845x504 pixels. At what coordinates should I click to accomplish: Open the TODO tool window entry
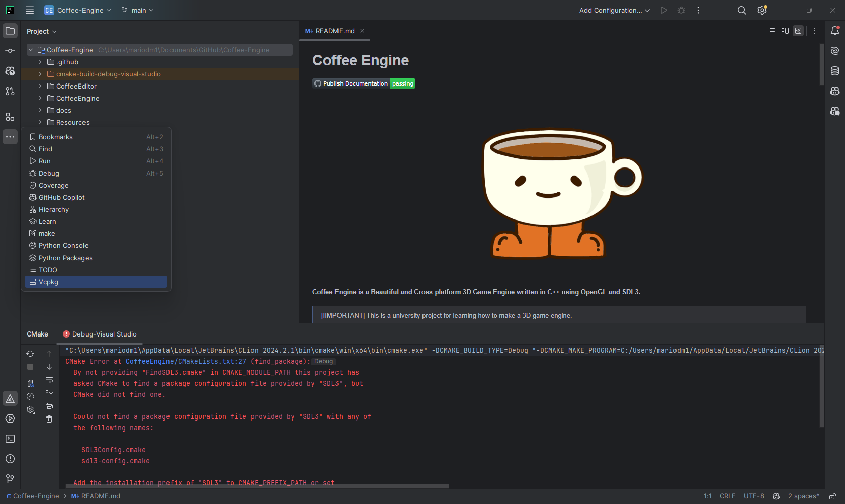96,270
